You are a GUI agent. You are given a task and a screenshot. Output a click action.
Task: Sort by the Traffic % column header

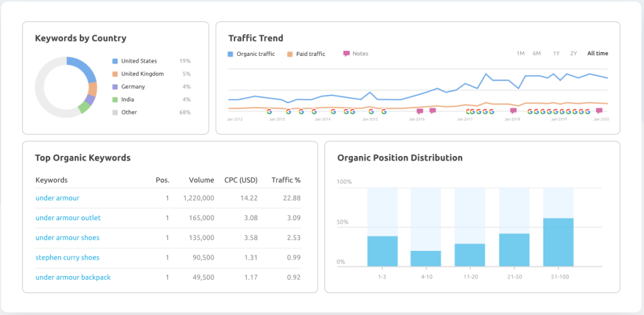click(286, 180)
